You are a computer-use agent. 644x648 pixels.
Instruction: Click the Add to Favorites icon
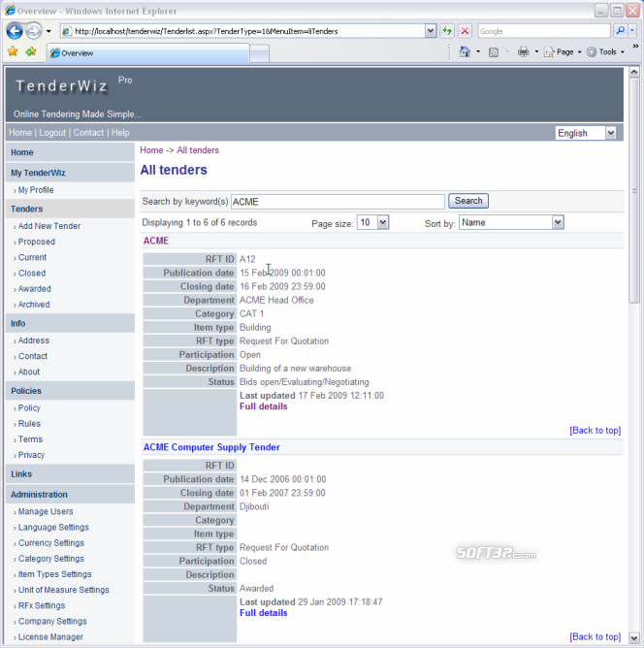(31, 51)
